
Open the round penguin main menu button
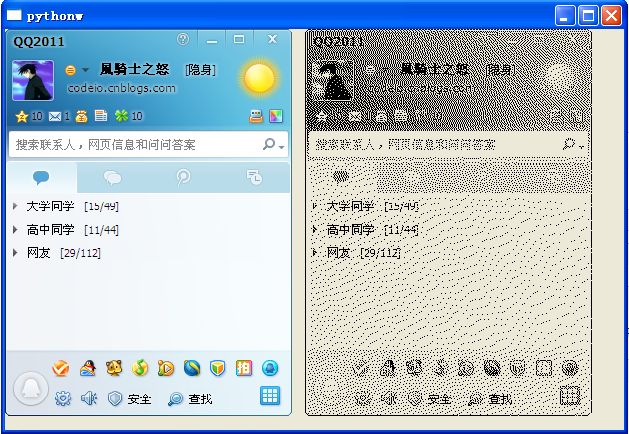pyautogui.click(x=31, y=388)
